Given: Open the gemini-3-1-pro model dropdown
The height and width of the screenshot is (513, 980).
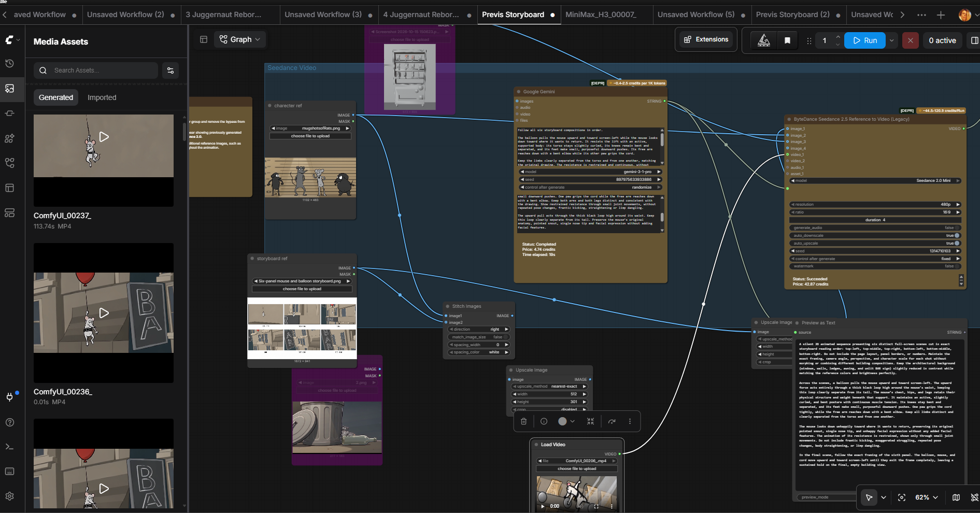Looking at the screenshot, I should [591, 172].
